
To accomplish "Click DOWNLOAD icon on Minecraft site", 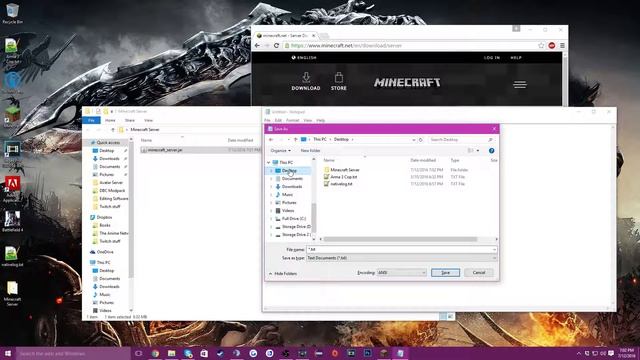I will pos(306,81).
